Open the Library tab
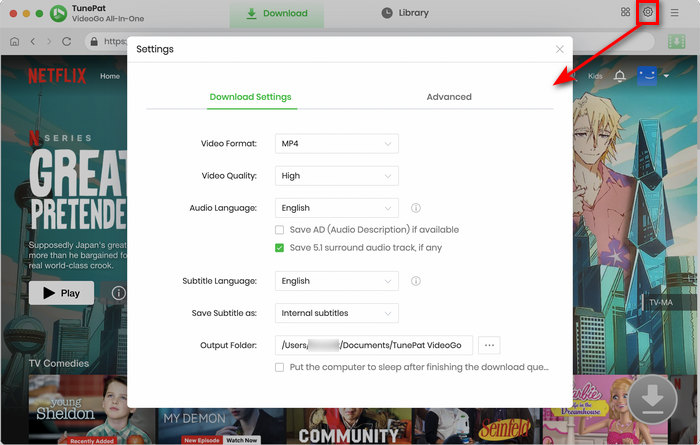Image resolution: width=700 pixels, height=445 pixels. tap(405, 13)
